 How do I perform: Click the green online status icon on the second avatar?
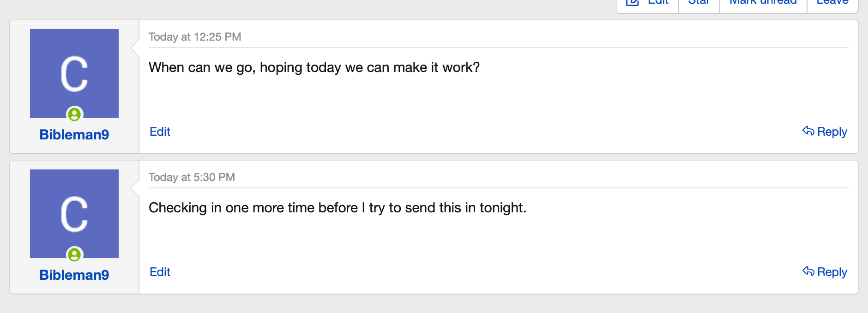[x=74, y=254]
